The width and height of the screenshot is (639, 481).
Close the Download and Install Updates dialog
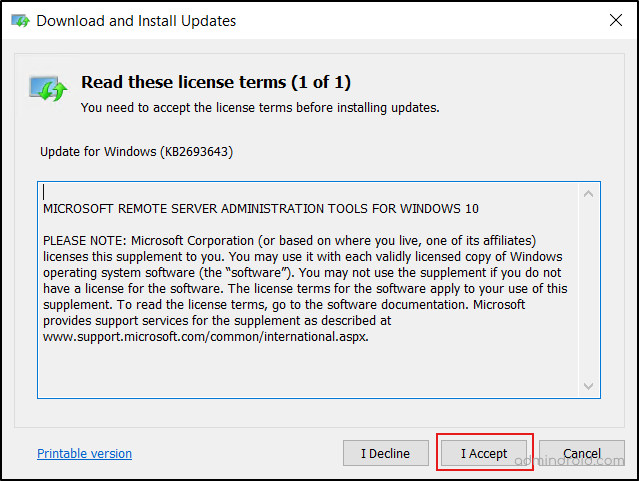point(615,20)
